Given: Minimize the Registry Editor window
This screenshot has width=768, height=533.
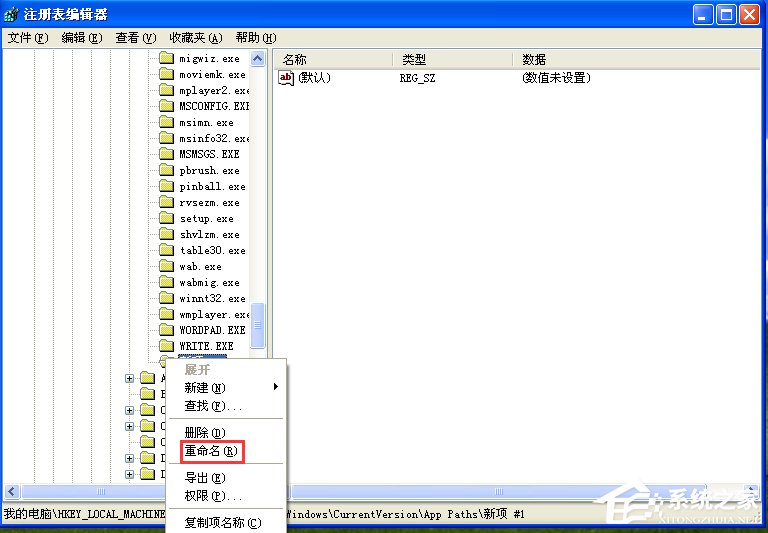Looking at the screenshot, I should [702, 15].
